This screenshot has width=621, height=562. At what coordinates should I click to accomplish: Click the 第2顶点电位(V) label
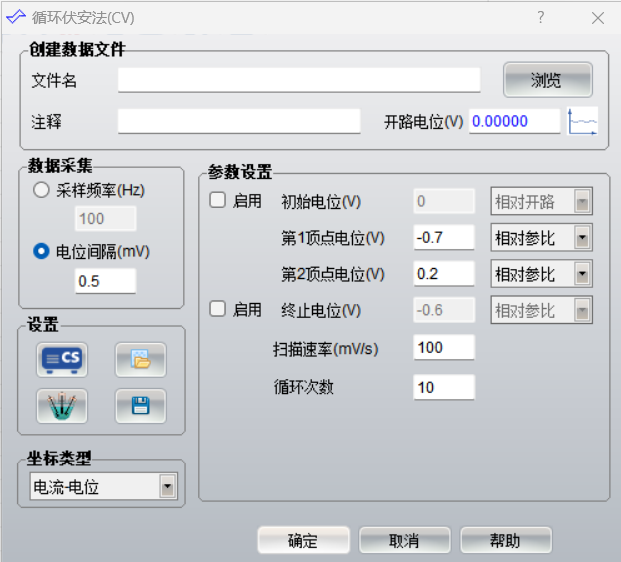333,274
